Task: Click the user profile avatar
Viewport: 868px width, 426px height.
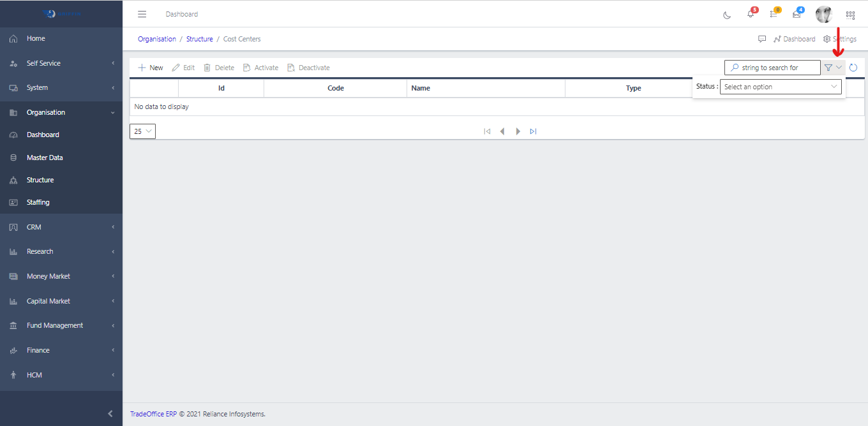Action: pyautogui.click(x=824, y=15)
